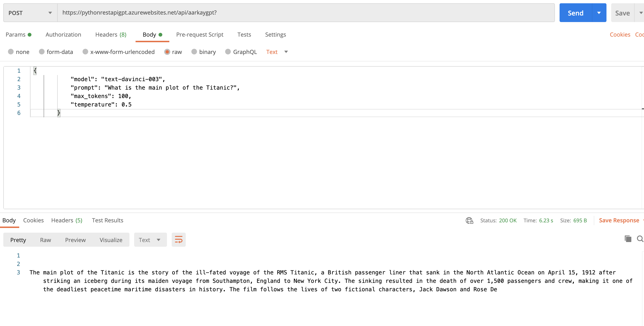644x326 pixels.
Task: Open Cookies manager
Action: (620, 34)
